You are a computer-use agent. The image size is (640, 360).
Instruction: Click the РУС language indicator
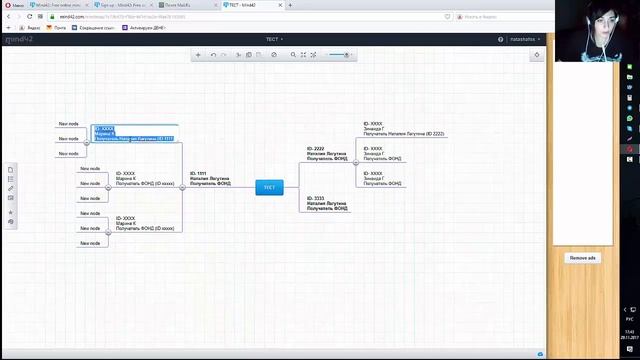tap(629, 319)
